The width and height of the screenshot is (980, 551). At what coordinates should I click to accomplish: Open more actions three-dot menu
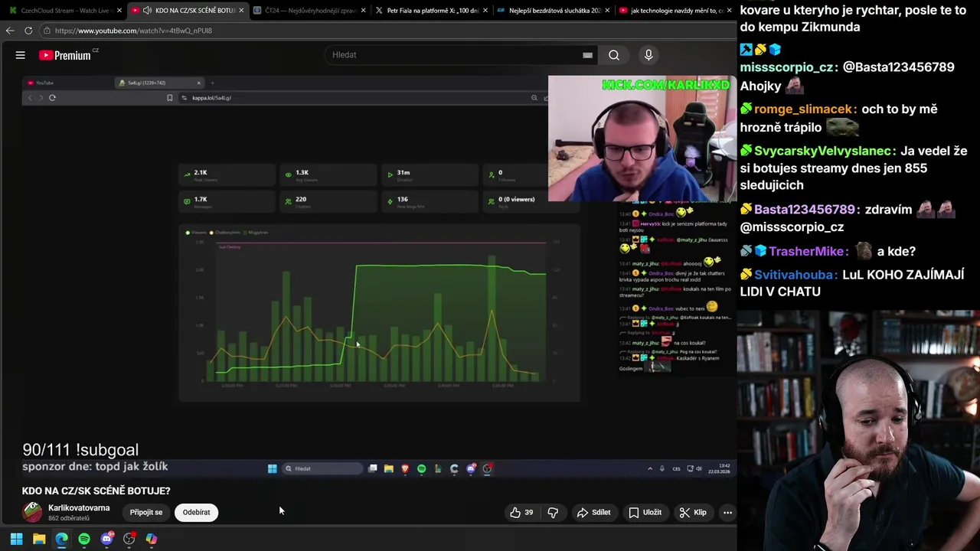(x=727, y=513)
